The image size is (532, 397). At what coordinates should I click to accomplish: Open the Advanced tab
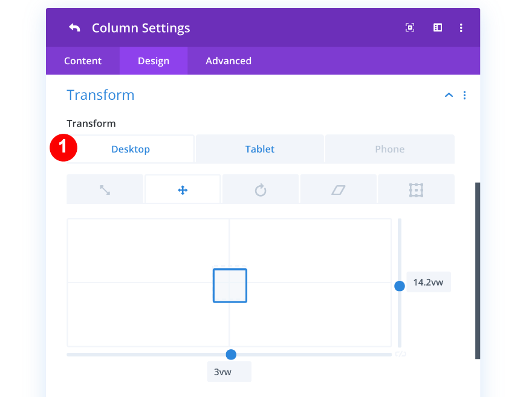[229, 61]
